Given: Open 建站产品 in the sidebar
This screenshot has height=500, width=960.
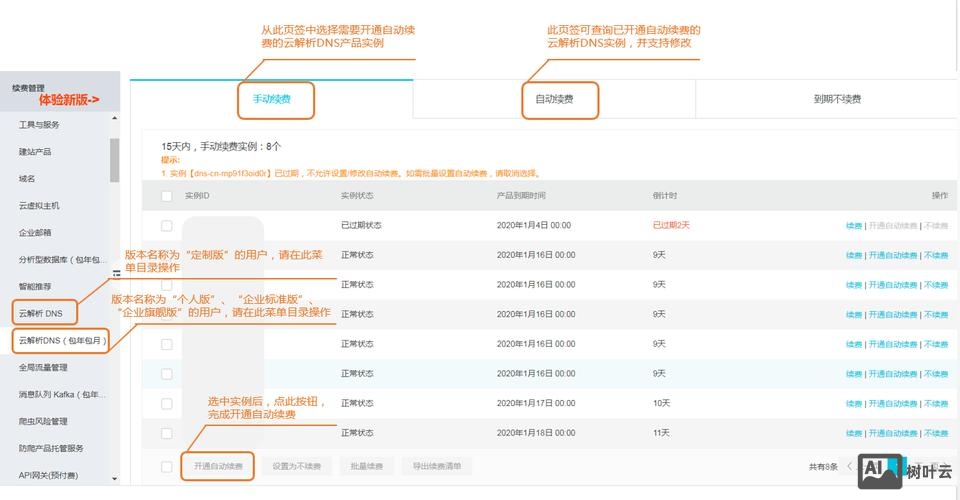Looking at the screenshot, I should (35, 152).
